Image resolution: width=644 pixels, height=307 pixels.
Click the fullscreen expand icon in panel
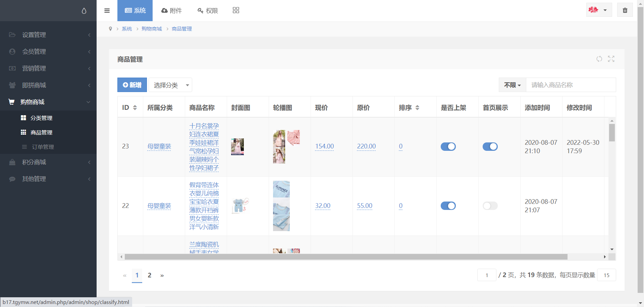(x=611, y=59)
